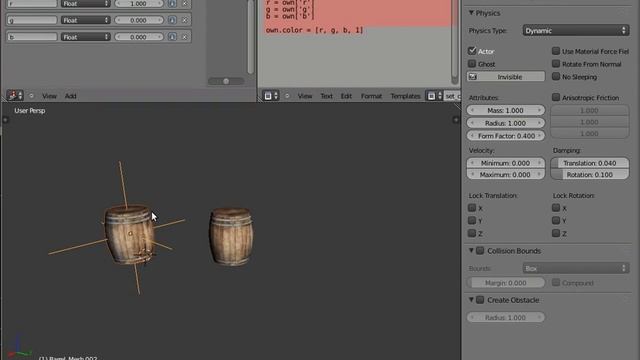Open the Edit menu in Text Editor
The image size is (640, 360).
pyautogui.click(x=346, y=96)
